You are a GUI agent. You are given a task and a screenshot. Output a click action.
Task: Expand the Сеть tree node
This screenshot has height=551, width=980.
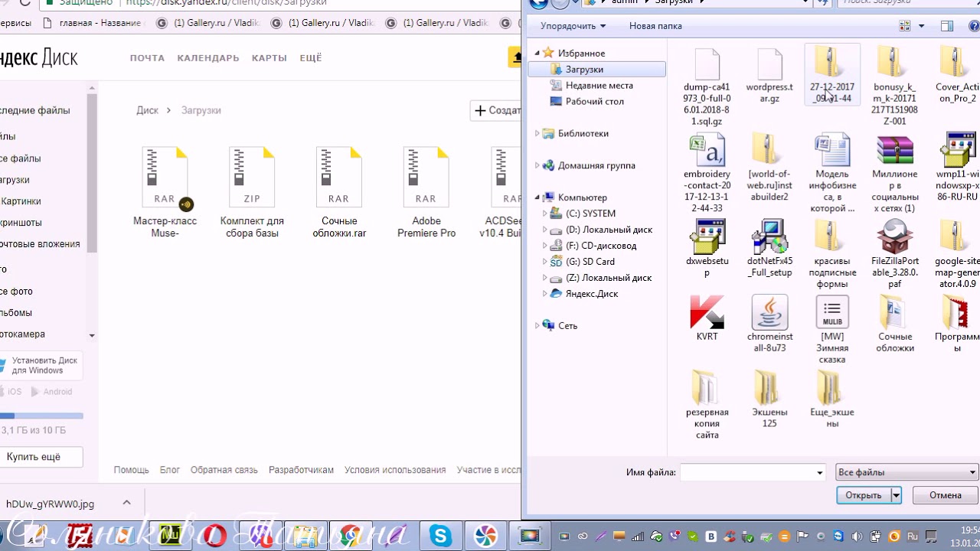pyautogui.click(x=537, y=325)
